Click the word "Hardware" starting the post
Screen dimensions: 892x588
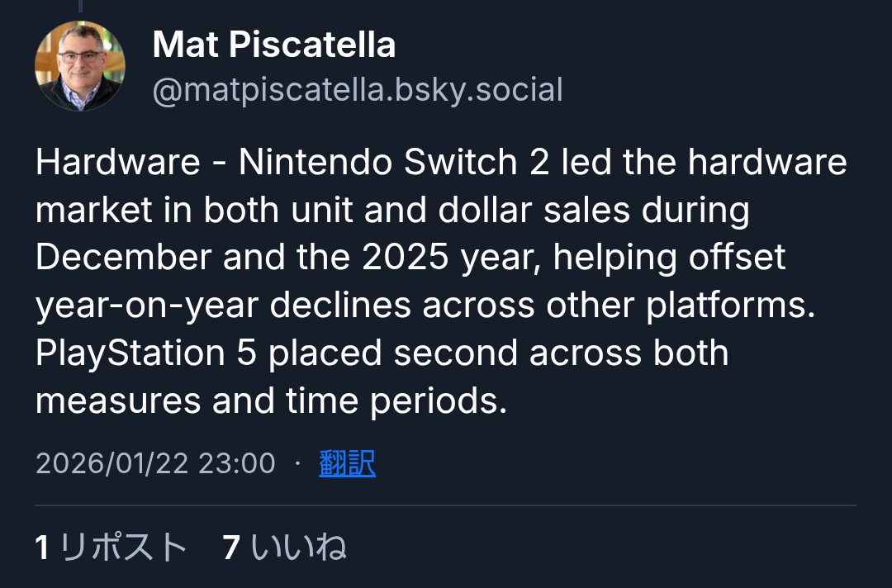[118, 163]
